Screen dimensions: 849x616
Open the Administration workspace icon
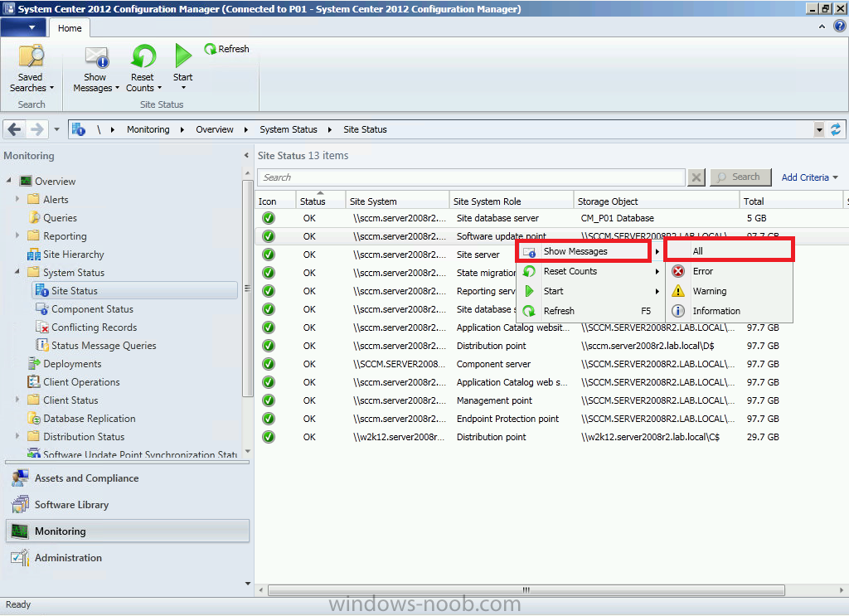click(20, 557)
